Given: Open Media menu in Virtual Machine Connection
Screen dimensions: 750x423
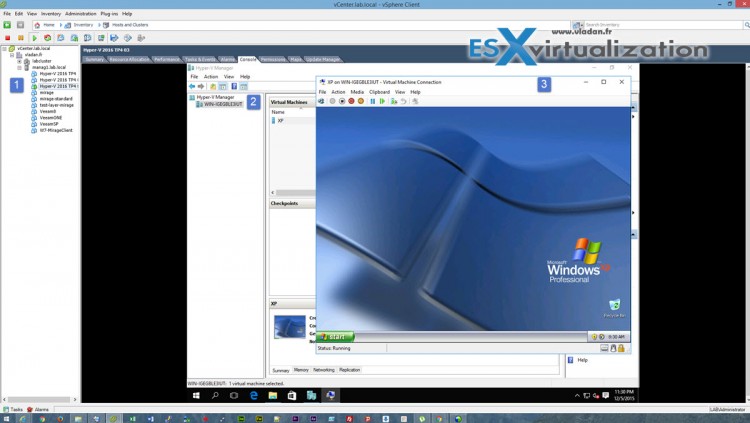Looking at the screenshot, I should 357,92.
